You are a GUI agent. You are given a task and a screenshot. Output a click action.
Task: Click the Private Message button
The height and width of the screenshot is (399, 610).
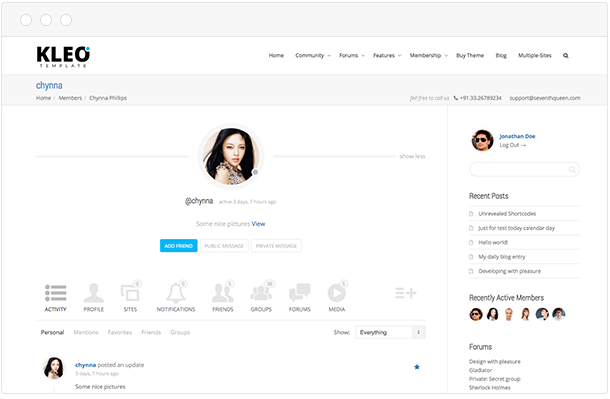(x=276, y=246)
